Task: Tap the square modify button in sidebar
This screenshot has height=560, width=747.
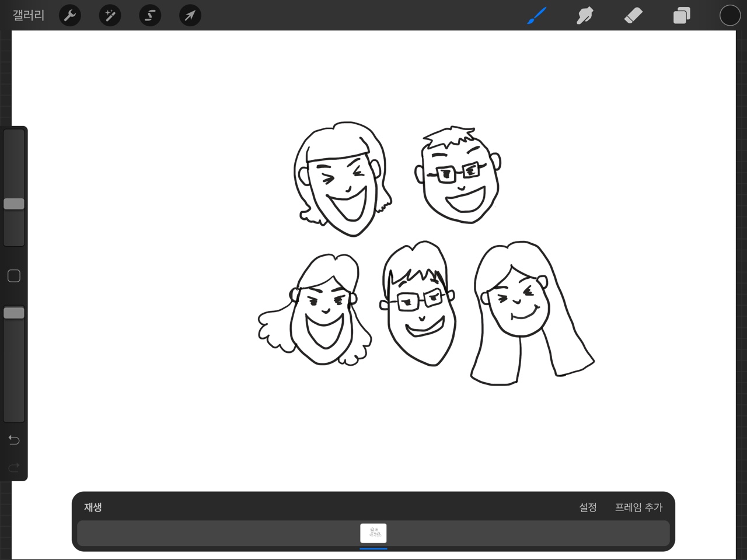Action: point(14,276)
